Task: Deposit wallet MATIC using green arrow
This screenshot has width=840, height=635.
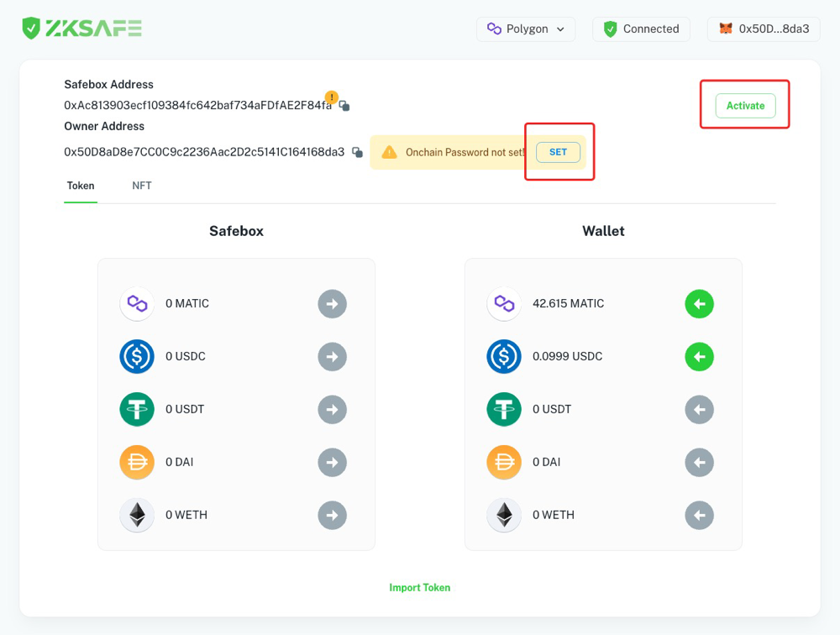Action: [x=699, y=304]
